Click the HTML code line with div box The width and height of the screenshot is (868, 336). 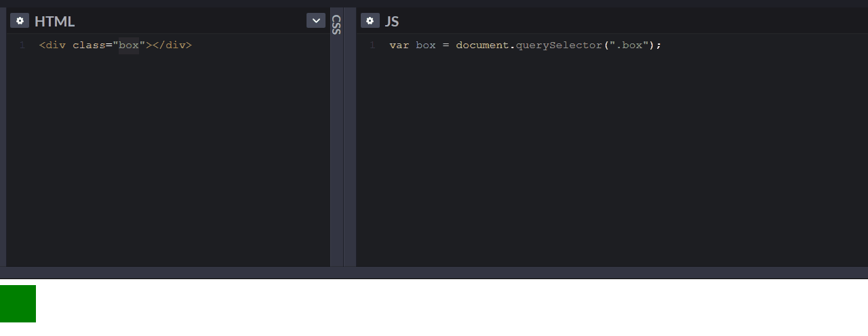[x=115, y=45]
